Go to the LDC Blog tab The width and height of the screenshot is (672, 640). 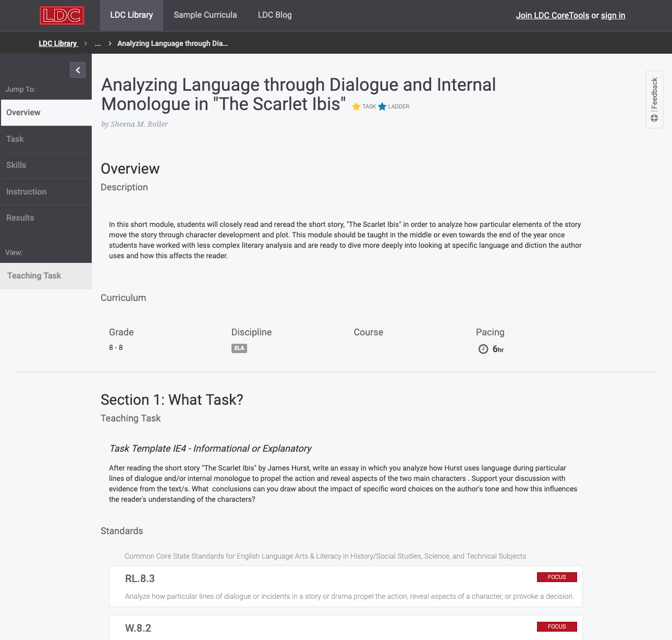click(275, 15)
